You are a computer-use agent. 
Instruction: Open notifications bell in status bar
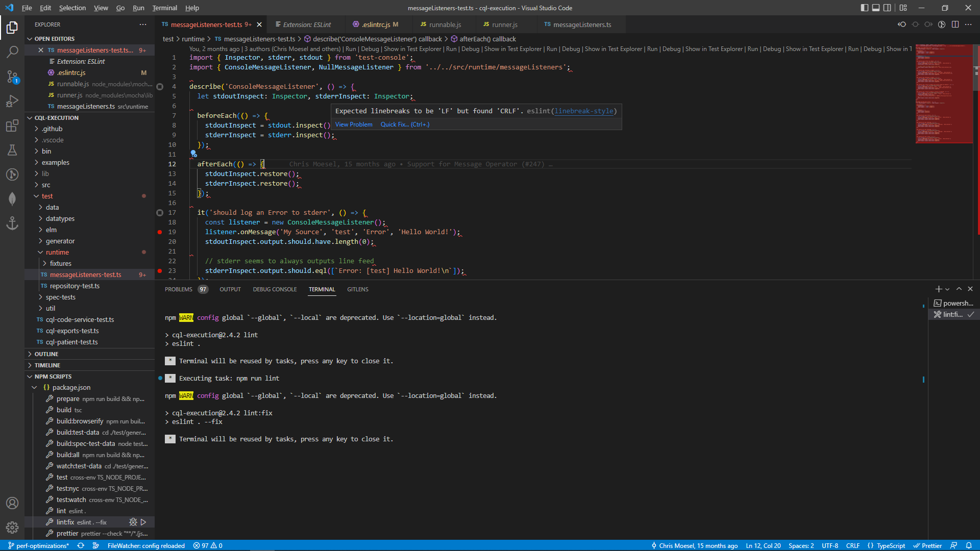click(968, 545)
